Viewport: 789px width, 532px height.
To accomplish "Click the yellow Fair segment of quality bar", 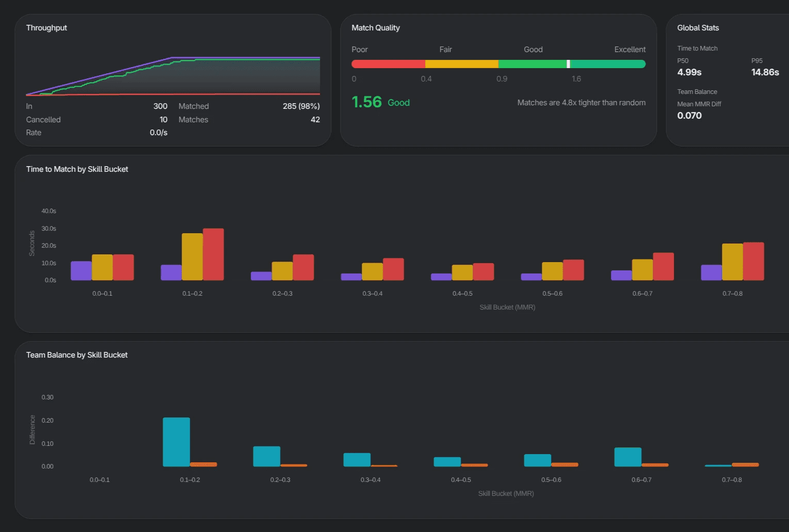I will click(462, 64).
